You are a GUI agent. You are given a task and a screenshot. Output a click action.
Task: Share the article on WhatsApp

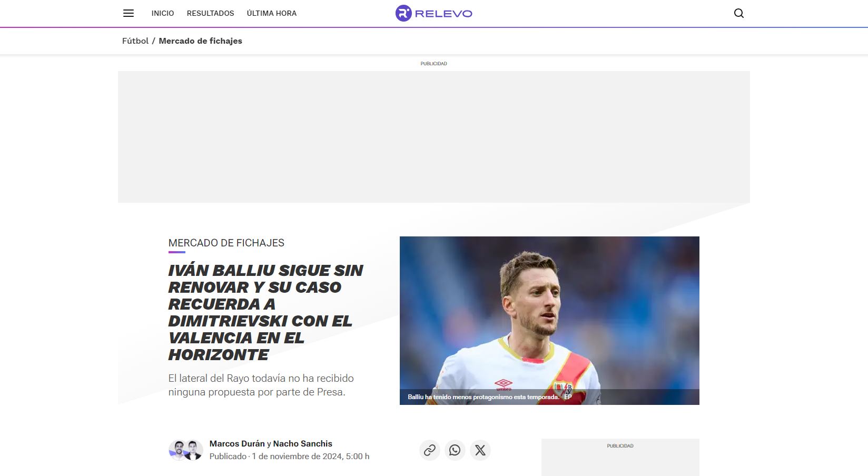pos(455,450)
